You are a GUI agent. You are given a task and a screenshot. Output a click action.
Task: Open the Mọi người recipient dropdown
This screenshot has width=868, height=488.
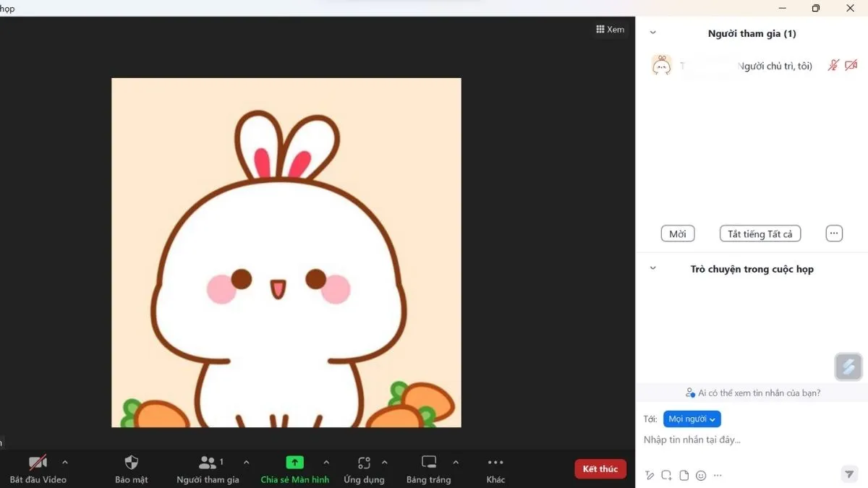(x=692, y=419)
